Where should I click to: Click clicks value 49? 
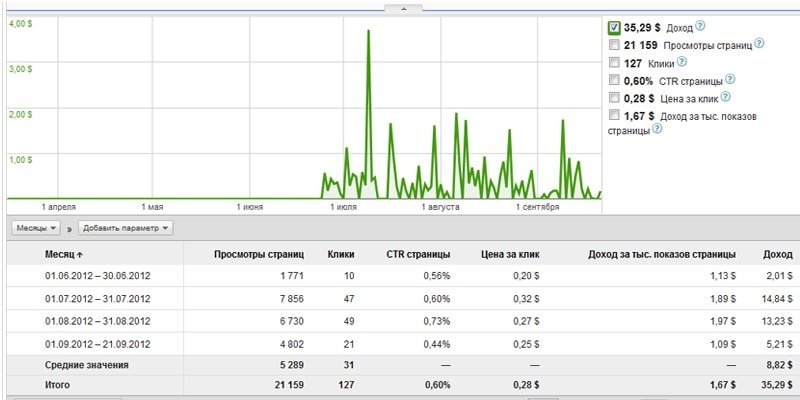coord(349,321)
